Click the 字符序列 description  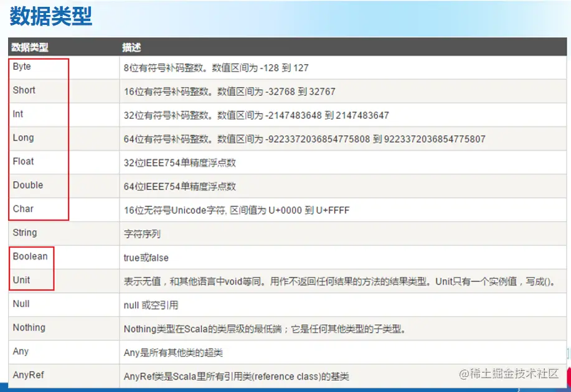[142, 234]
